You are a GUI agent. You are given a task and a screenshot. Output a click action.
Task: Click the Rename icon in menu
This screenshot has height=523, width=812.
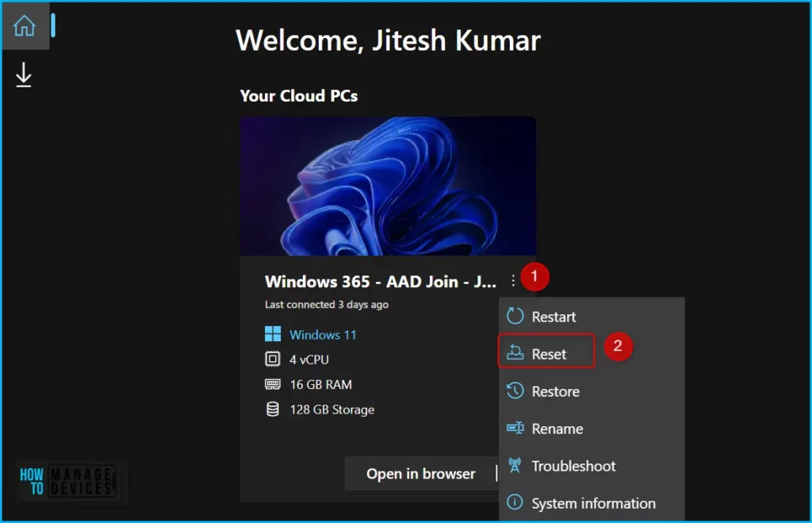pyautogui.click(x=515, y=428)
